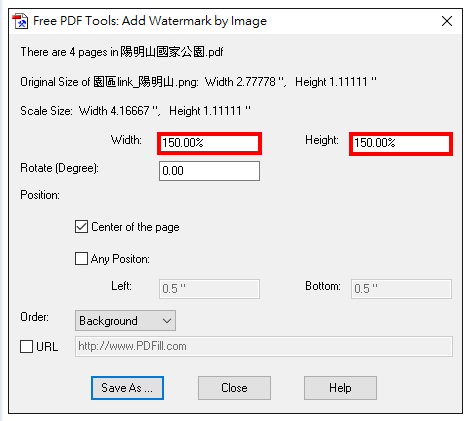Click the Center of the page label
The image size is (469, 421).
pos(135,227)
